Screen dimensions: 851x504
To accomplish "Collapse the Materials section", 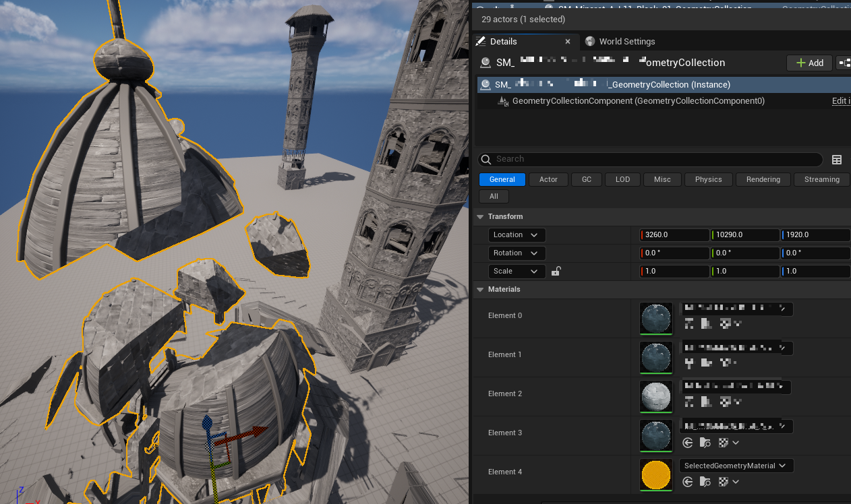I will (x=480, y=289).
